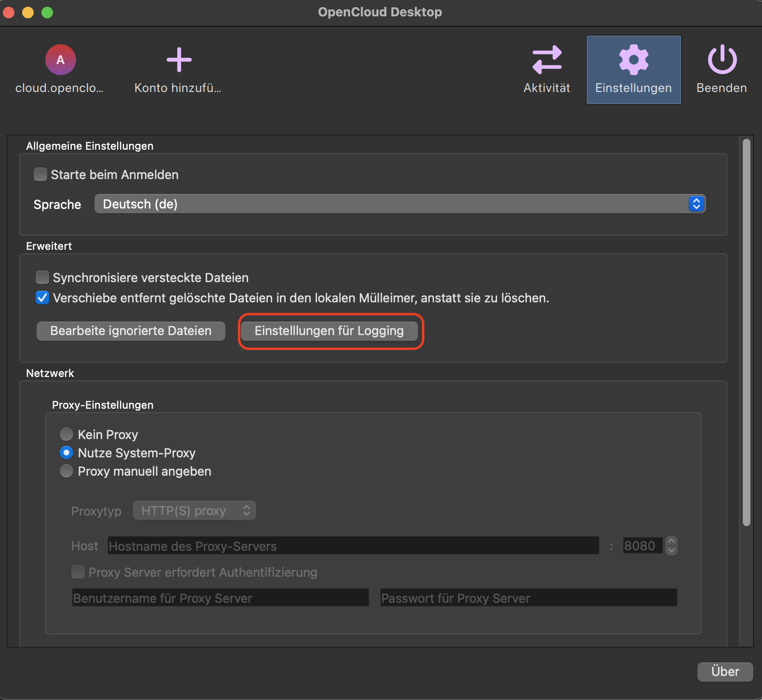Click the proxy port 8080 field

pos(643,546)
